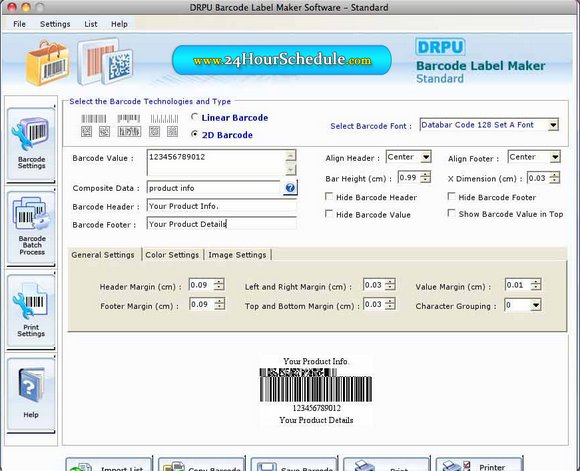
Task: Open the Help menu
Action: 119,24
